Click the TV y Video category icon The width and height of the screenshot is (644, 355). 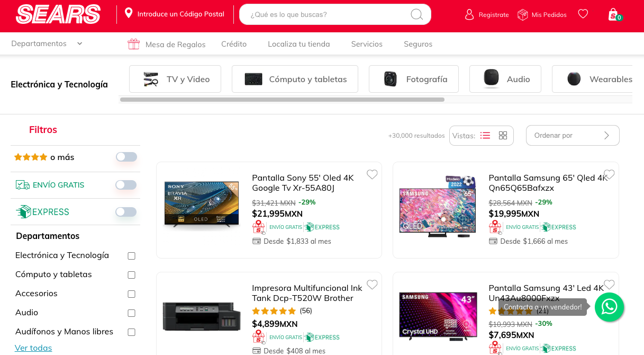click(x=151, y=79)
